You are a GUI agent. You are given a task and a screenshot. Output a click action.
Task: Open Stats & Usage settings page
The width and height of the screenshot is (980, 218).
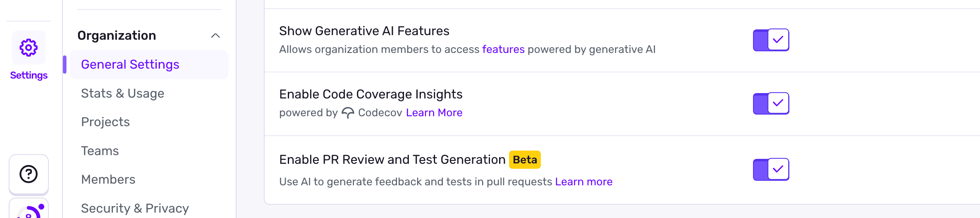tap(122, 93)
